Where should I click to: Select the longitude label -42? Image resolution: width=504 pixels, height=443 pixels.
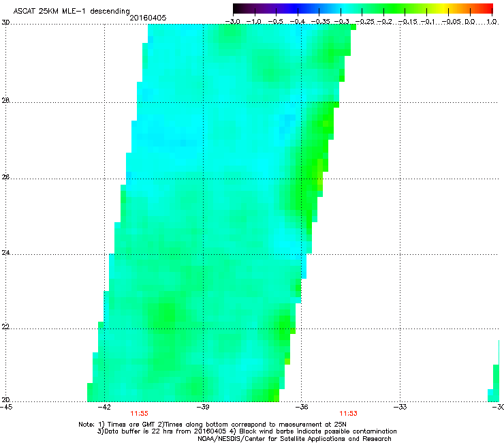104,407
